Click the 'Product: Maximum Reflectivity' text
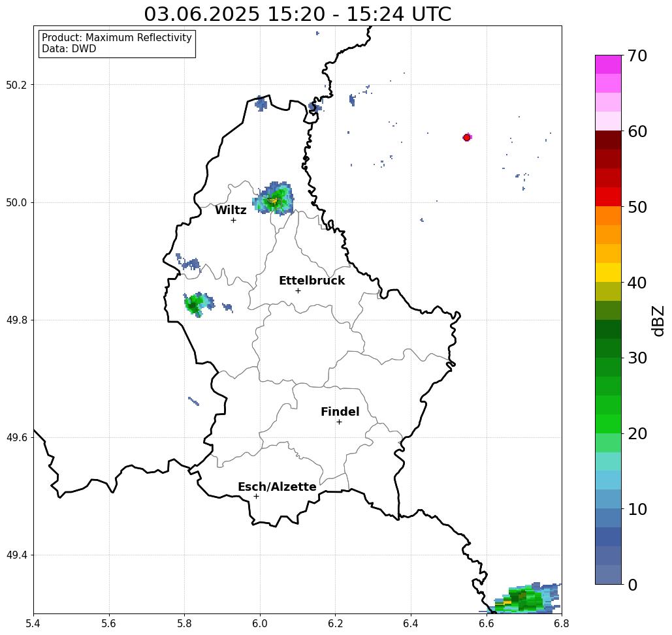 116,38
